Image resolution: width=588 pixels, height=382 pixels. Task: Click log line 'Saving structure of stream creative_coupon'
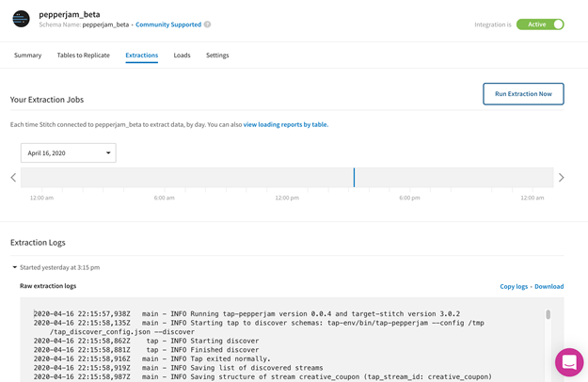click(x=262, y=376)
